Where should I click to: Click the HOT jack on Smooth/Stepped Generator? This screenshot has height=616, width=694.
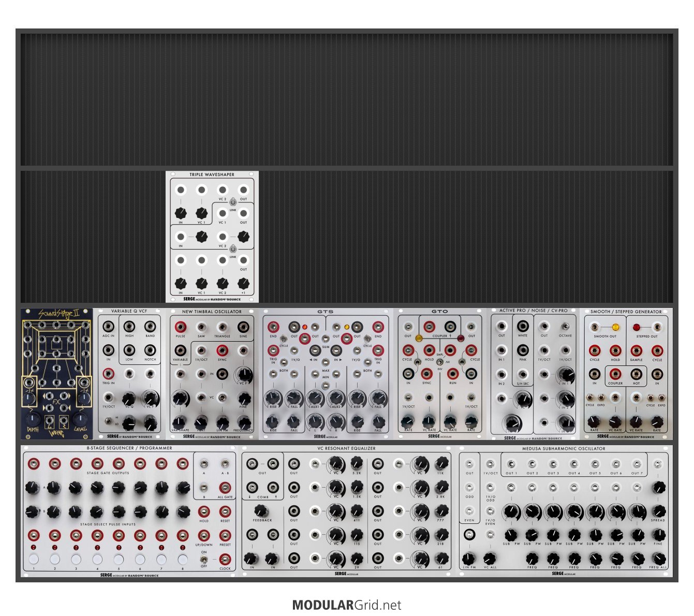click(x=636, y=373)
